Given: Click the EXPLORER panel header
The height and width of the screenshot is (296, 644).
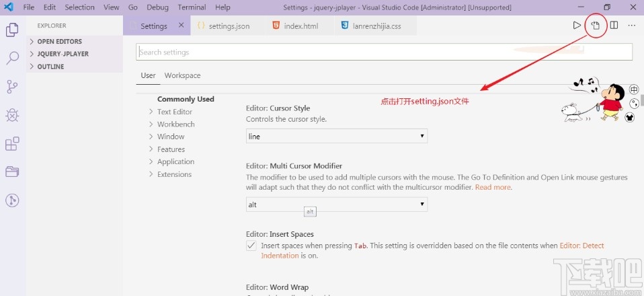Looking at the screenshot, I should point(52,26).
